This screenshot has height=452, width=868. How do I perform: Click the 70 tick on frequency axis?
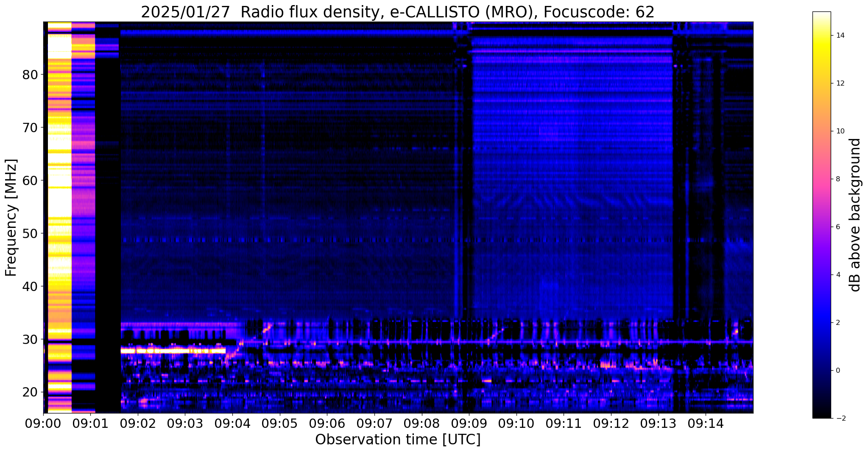[31, 128]
